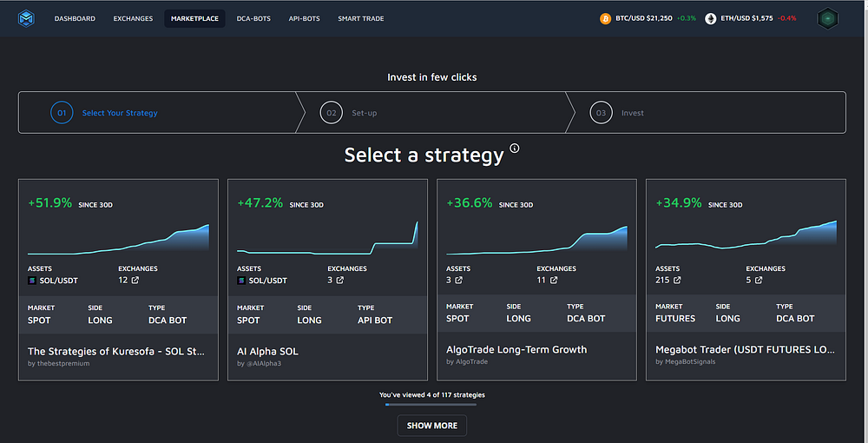Click the app logo in the header
Viewport: 868px width, 443px height.
click(x=26, y=18)
